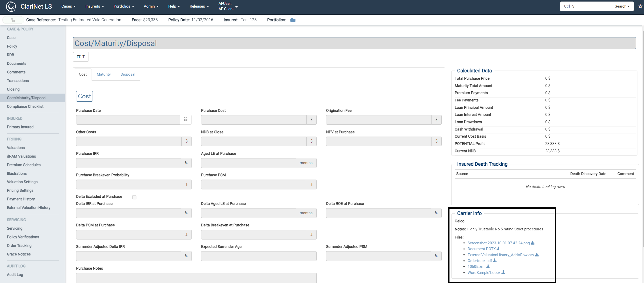Go to Compliance Checklist page

pyautogui.click(x=25, y=106)
